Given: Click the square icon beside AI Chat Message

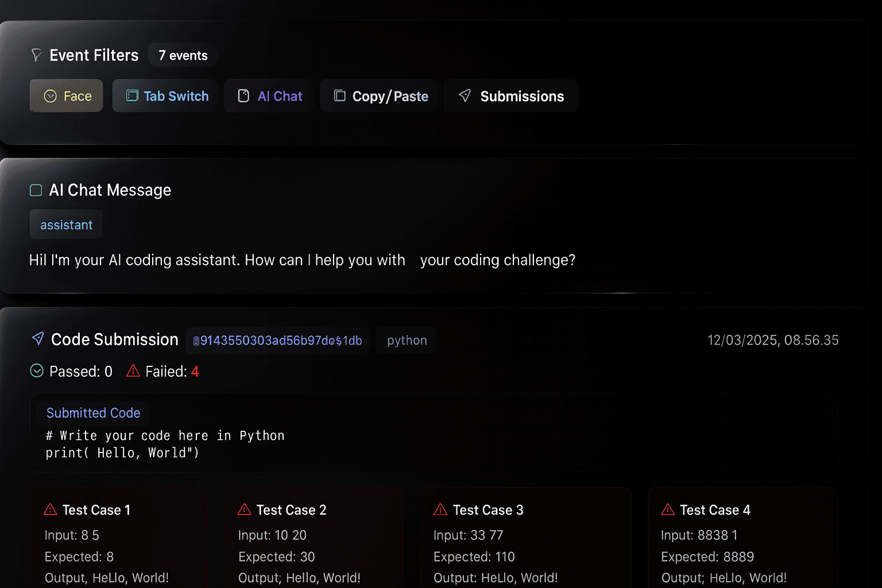Looking at the screenshot, I should click(36, 190).
